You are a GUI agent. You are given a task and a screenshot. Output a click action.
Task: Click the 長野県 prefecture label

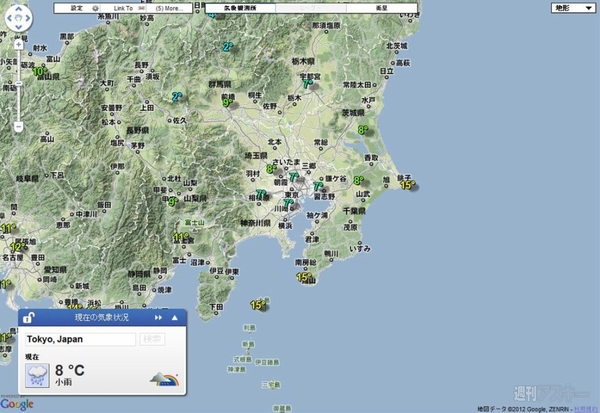coord(137,131)
